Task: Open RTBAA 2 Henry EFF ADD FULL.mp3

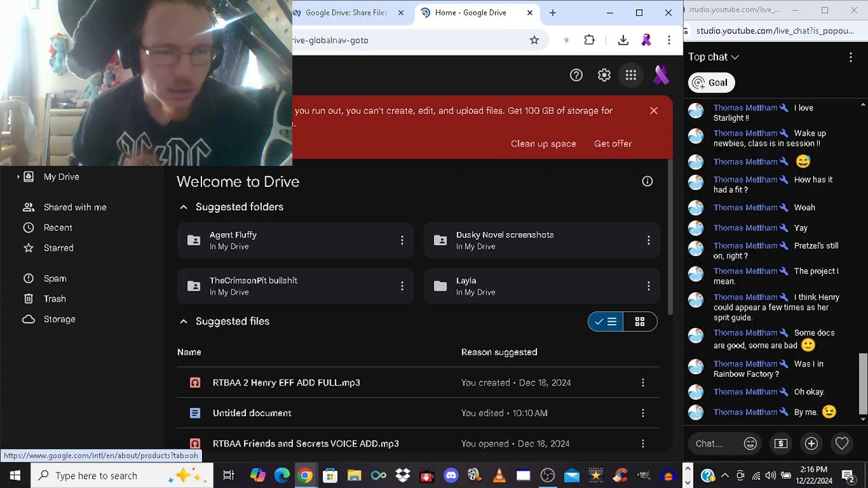Action: point(286,383)
